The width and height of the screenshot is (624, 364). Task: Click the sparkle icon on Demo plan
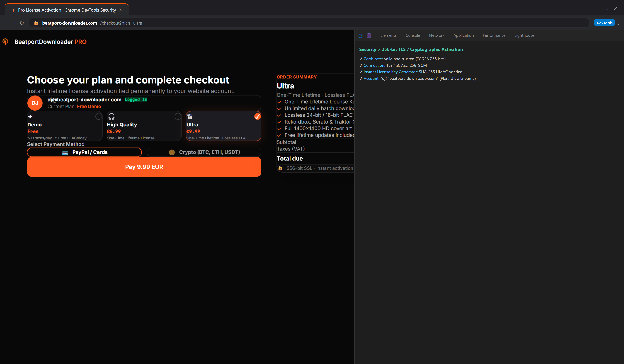pos(30,116)
